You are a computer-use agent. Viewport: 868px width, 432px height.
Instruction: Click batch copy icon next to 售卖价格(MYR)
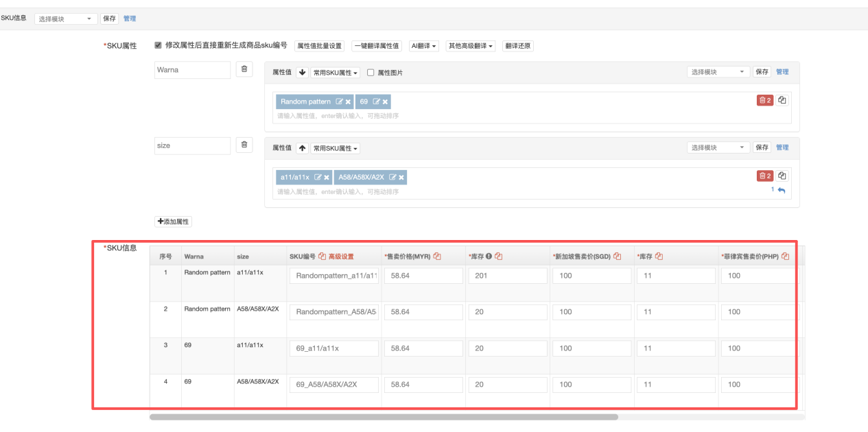(437, 256)
